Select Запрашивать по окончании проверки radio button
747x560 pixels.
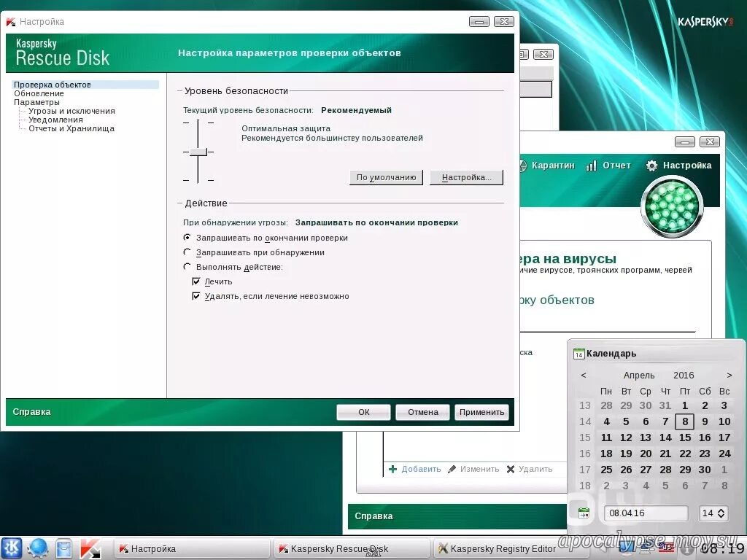(x=187, y=237)
